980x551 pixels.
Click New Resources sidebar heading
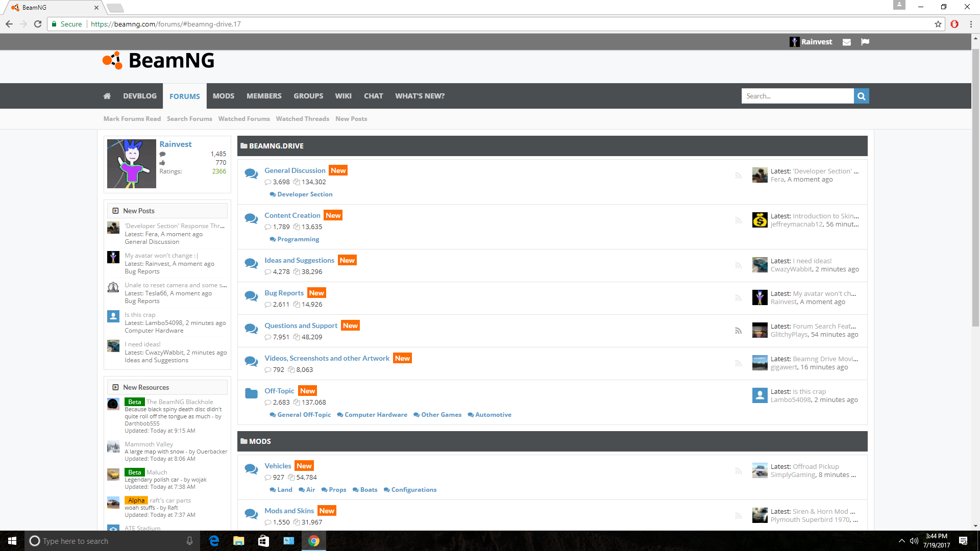[145, 387]
